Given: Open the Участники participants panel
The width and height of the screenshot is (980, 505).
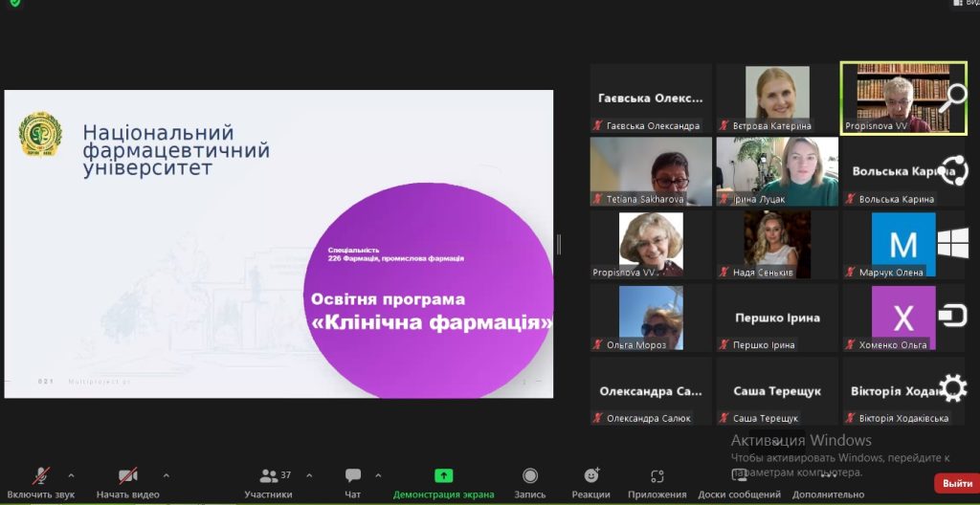Looking at the screenshot, I should (x=269, y=483).
